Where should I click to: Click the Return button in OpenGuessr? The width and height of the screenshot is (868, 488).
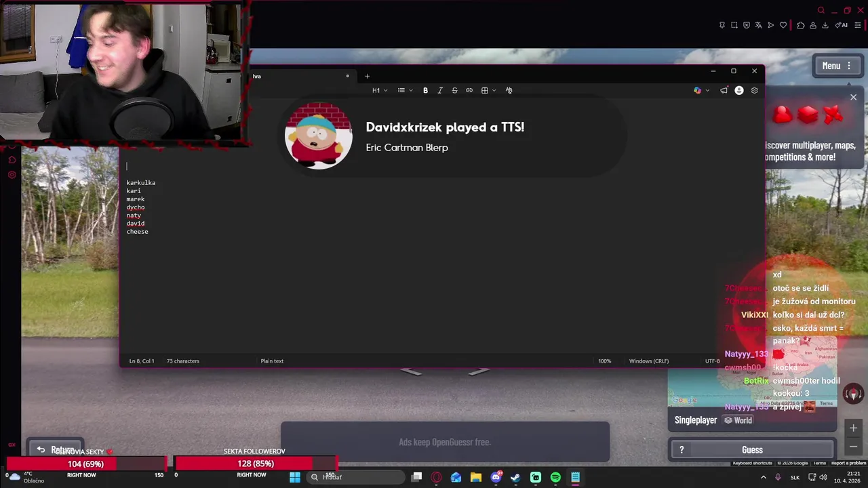point(56,449)
